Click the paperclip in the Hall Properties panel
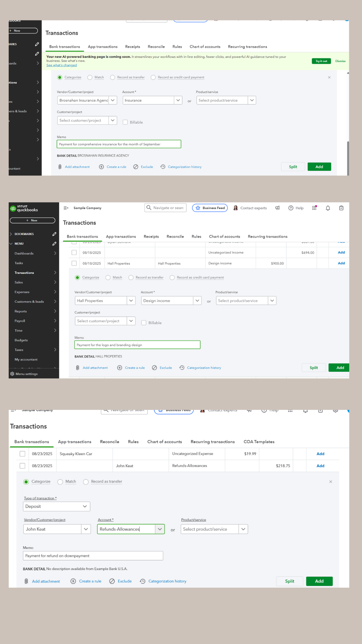Viewport: 362px width, 644px height. point(77,368)
